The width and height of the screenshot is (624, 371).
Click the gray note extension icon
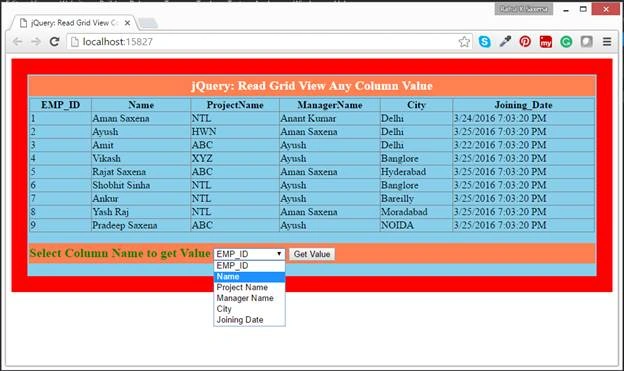(586, 41)
